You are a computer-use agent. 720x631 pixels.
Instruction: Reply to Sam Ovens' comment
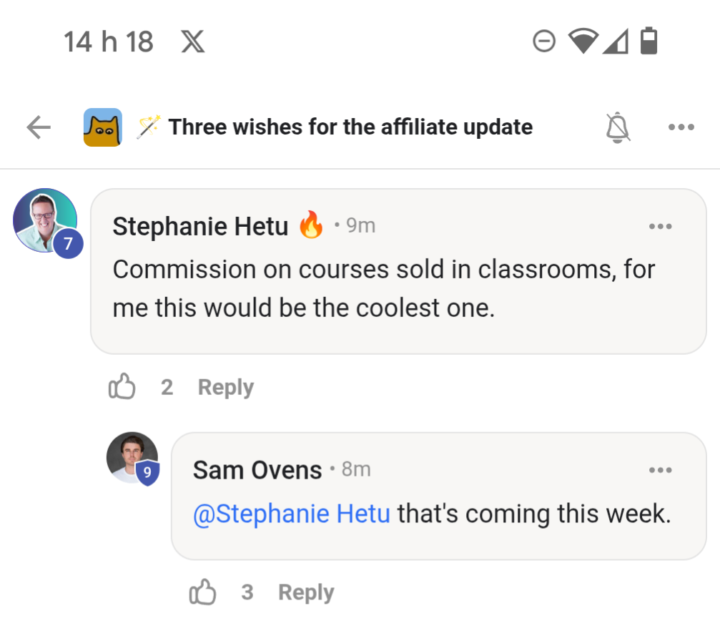point(305,592)
